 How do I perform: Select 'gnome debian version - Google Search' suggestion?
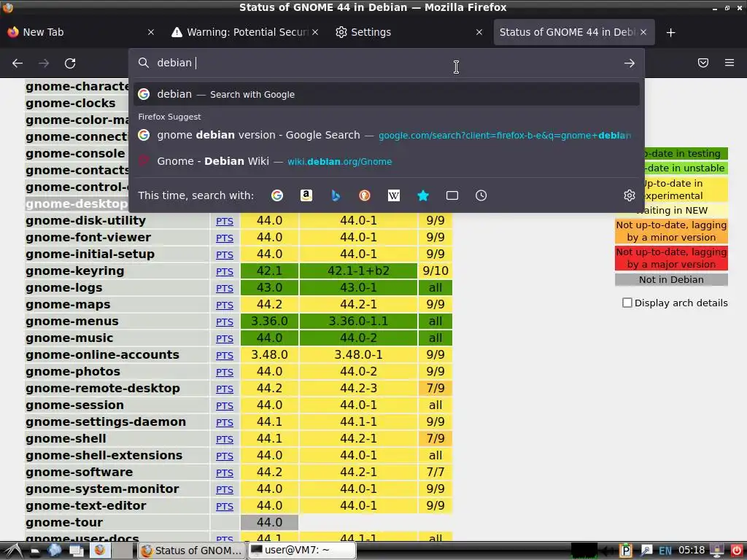tap(387, 135)
